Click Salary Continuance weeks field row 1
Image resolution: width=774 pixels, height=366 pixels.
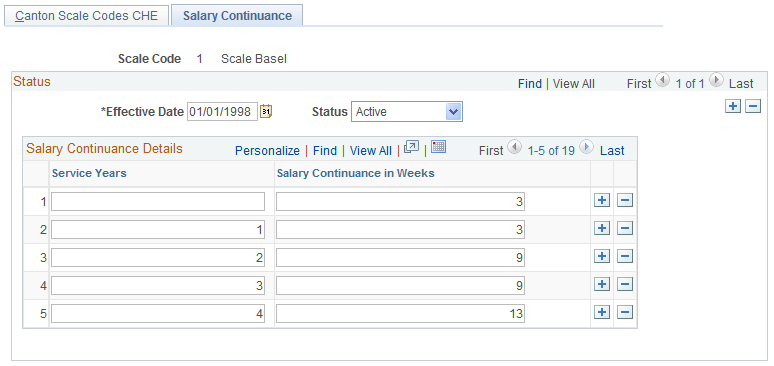[400, 202]
